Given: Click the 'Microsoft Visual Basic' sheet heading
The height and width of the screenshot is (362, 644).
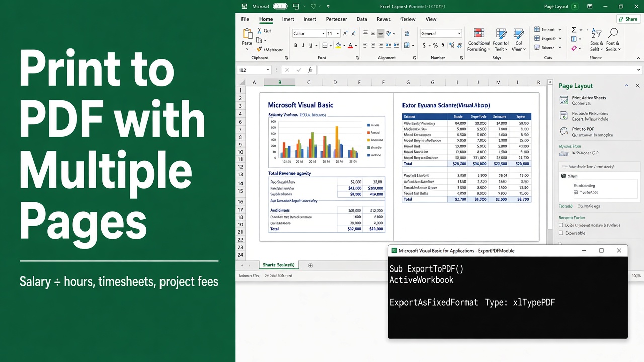Looking at the screenshot, I should point(300,105).
